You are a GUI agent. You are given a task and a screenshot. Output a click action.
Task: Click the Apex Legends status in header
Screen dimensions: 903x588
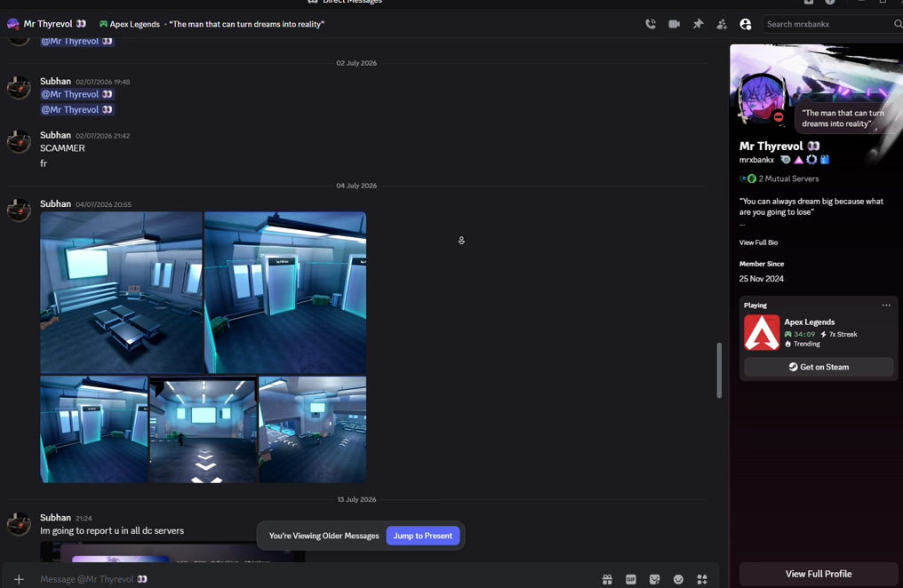click(x=135, y=24)
